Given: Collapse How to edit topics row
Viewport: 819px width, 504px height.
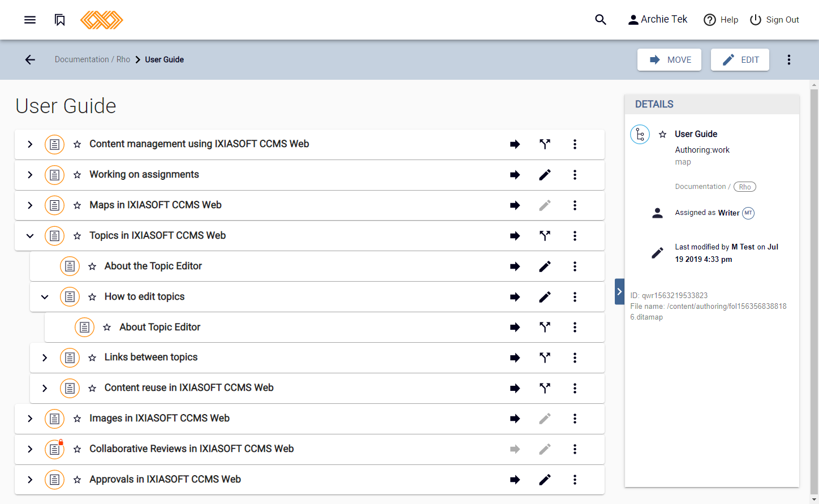Looking at the screenshot, I should 45,297.
